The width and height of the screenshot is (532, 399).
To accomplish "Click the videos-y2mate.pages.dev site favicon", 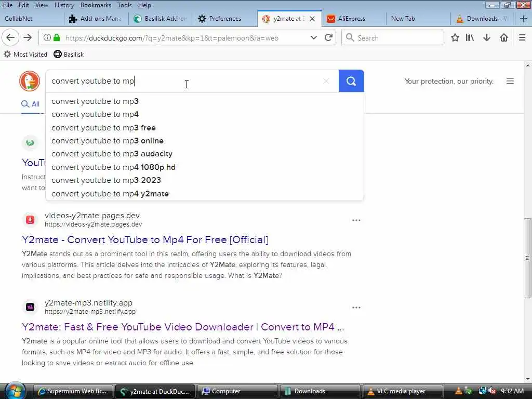I will 30,220.
